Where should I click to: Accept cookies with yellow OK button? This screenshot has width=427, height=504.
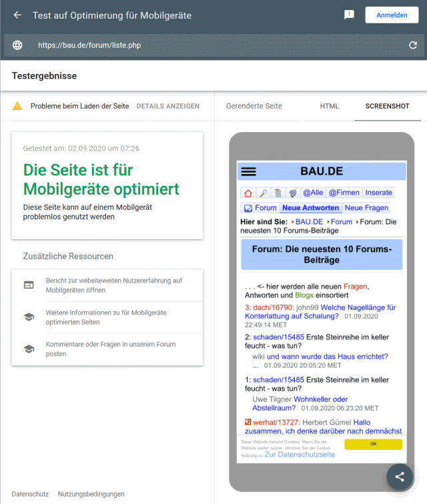click(373, 444)
